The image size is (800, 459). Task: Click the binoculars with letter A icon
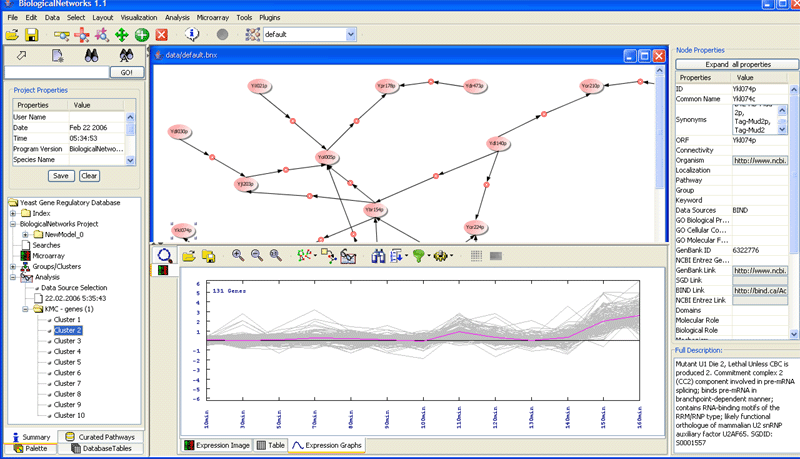click(x=126, y=56)
